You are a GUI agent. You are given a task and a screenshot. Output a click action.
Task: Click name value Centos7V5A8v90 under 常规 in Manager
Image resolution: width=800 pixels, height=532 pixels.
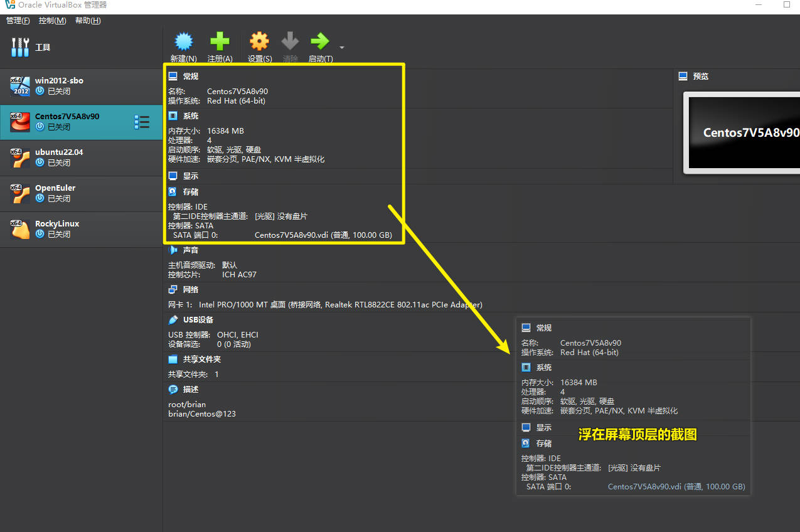pyautogui.click(x=237, y=92)
